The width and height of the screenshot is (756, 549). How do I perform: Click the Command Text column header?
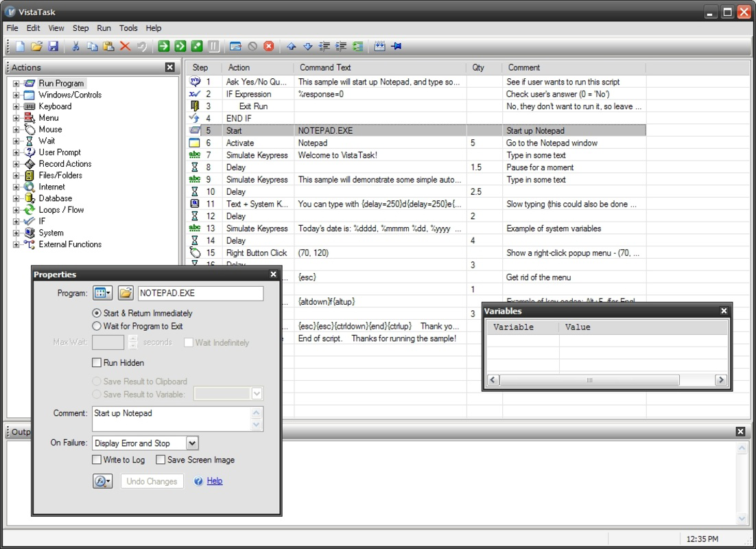(379, 67)
